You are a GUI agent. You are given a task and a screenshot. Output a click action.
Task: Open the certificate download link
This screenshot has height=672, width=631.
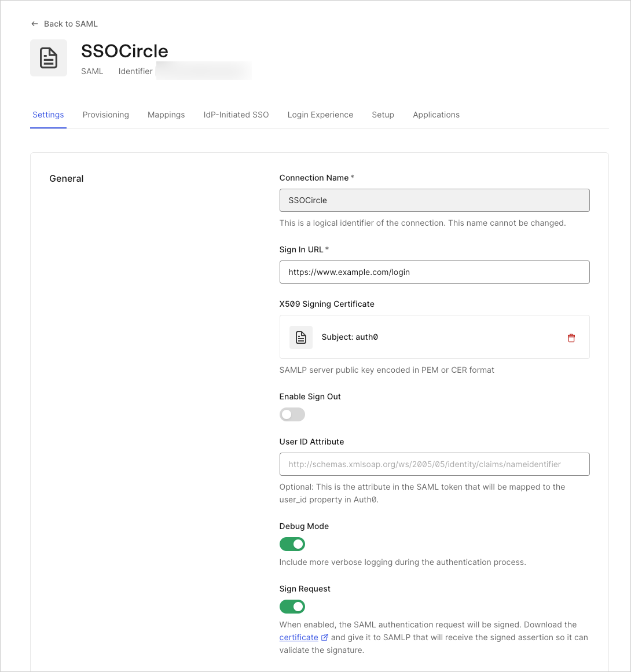click(299, 637)
